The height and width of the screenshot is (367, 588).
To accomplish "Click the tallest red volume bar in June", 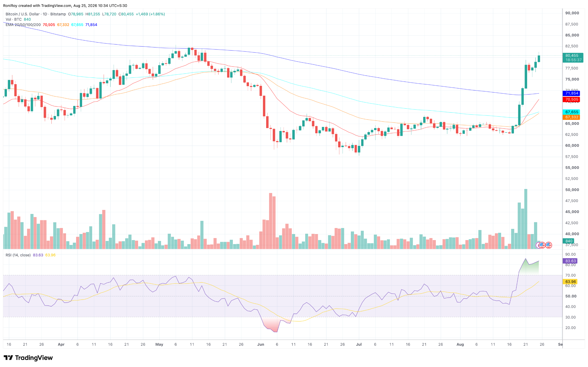I will (270, 221).
